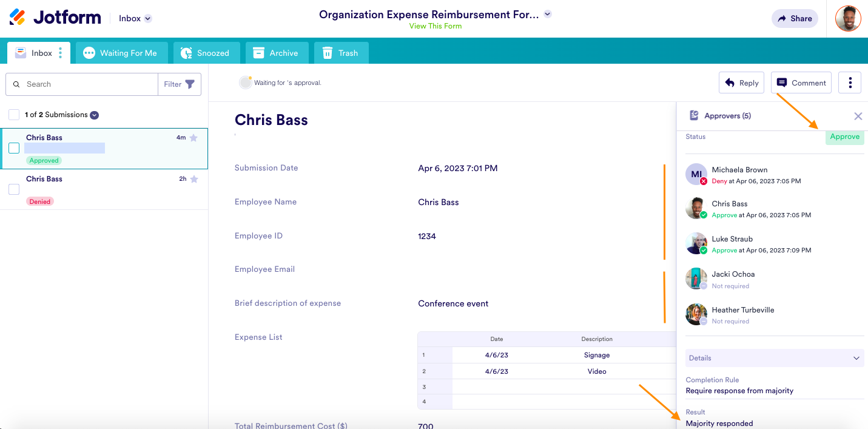Screen dimensions: 868x429
Task: Click the Luke Straub approver name
Action: click(x=732, y=239)
